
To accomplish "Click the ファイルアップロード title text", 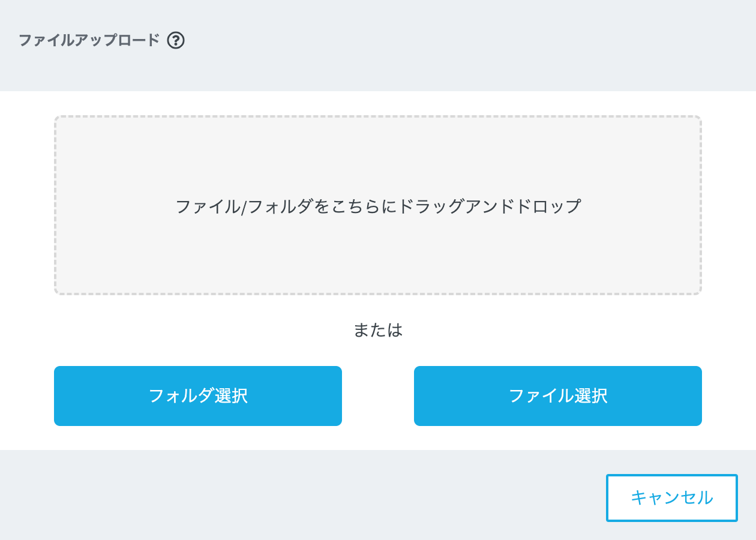I will (89, 41).
